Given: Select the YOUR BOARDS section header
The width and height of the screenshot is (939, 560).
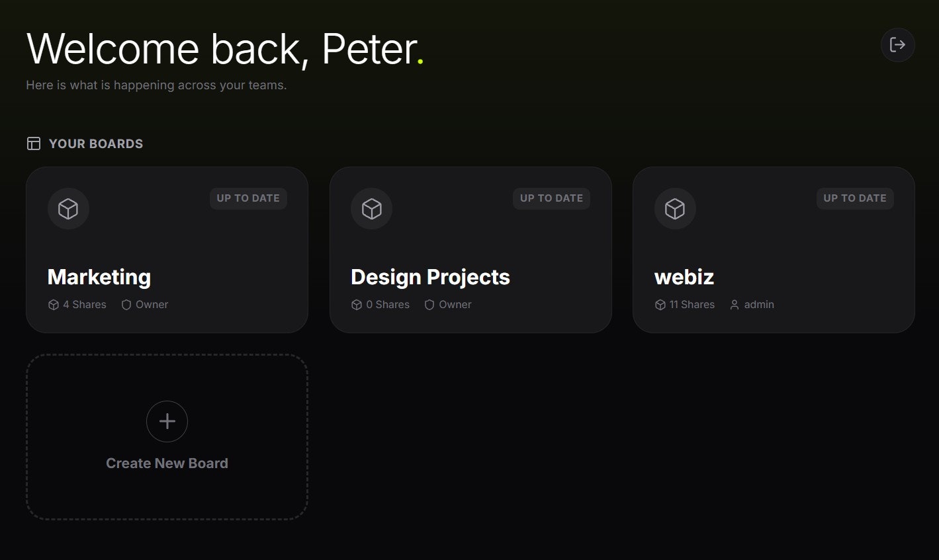Looking at the screenshot, I should [x=95, y=143].
